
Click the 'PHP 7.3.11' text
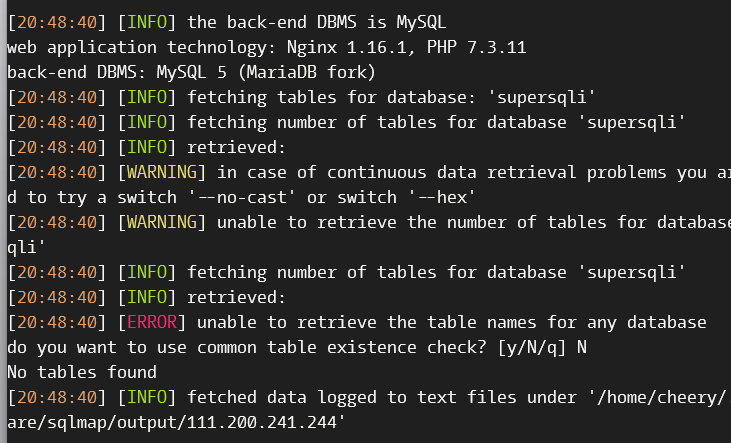click(x=476, y=48)
